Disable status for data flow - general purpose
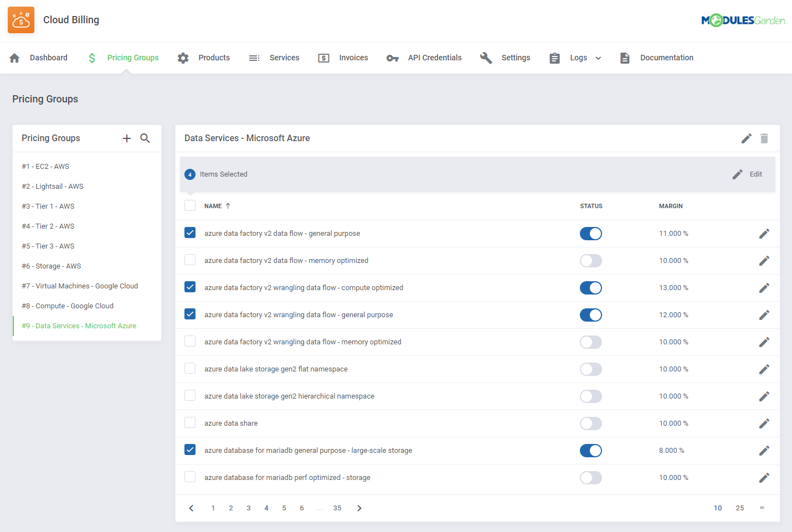This screenshot has height=532, width=792. [x=591, y=234]
